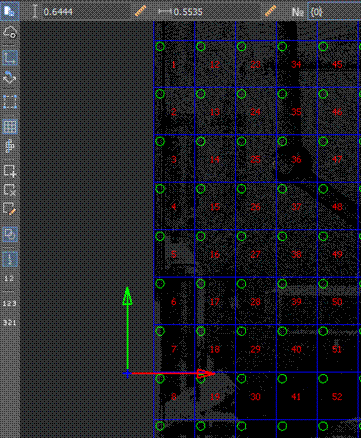
Task: Click the vertical height icon beside 0.6444
Action: click(35, 12)
